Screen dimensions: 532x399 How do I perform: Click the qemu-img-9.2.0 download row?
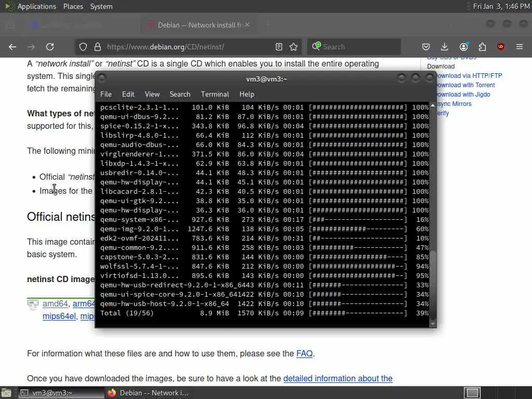click(x=264, y=229)
